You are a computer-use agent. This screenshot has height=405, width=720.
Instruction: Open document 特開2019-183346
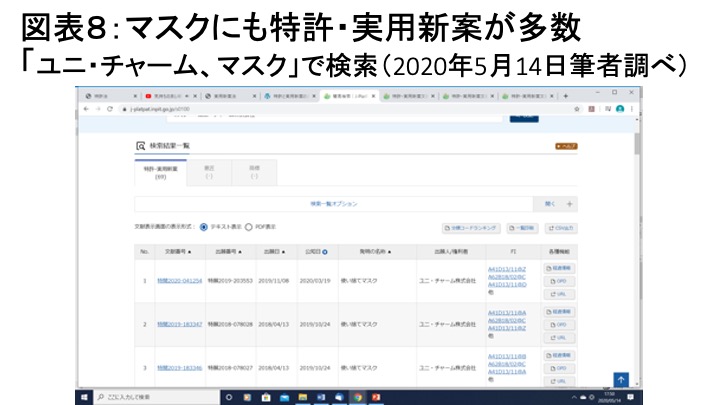coord(180,368)
